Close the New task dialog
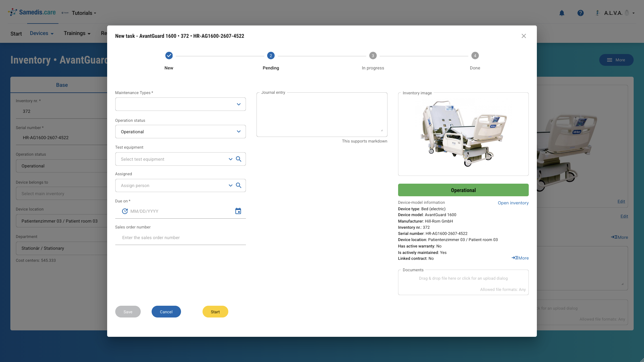 click(524, 36)
